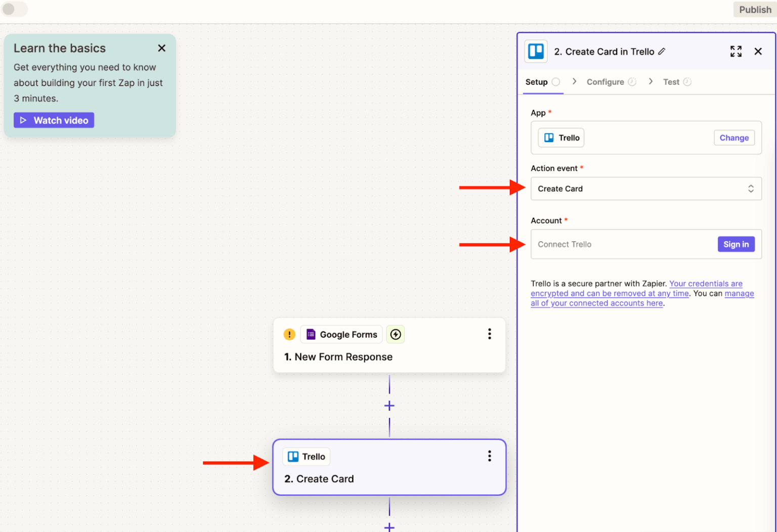Click the Google Forms app icon in step 1

(x=310, y=334)
